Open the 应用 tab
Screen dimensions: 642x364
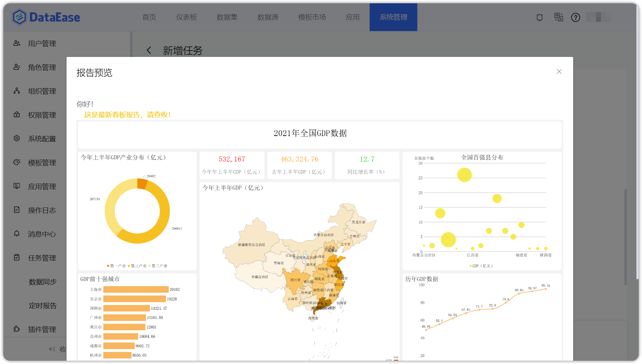353,17
